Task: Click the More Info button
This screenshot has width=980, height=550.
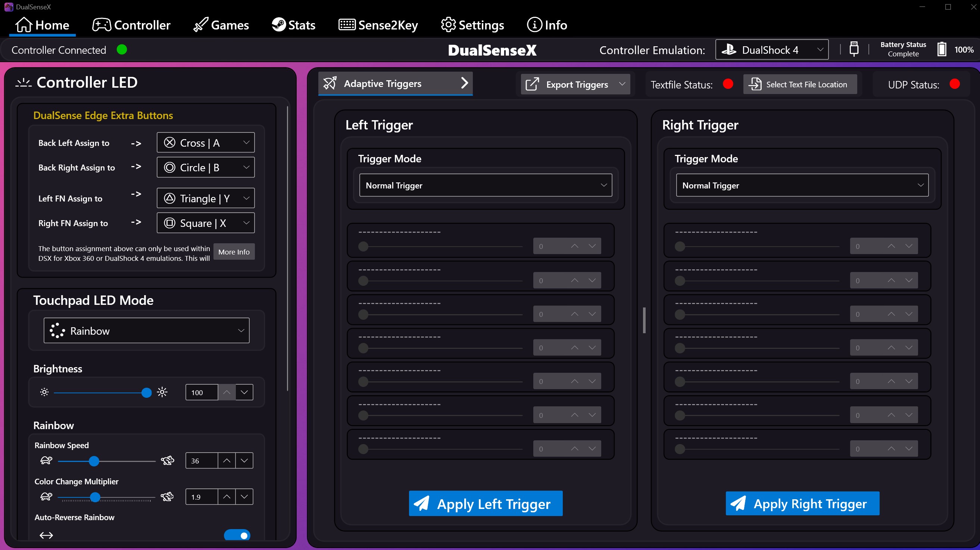Action: 234,252
